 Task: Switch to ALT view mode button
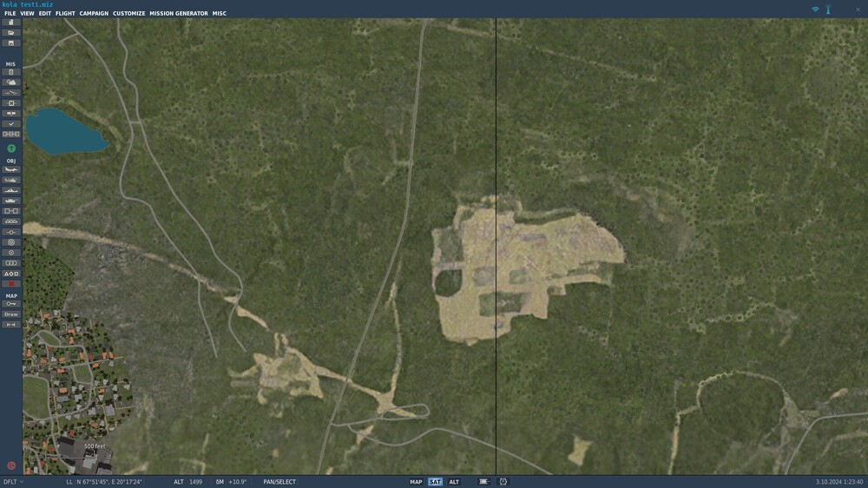(454, 482)
